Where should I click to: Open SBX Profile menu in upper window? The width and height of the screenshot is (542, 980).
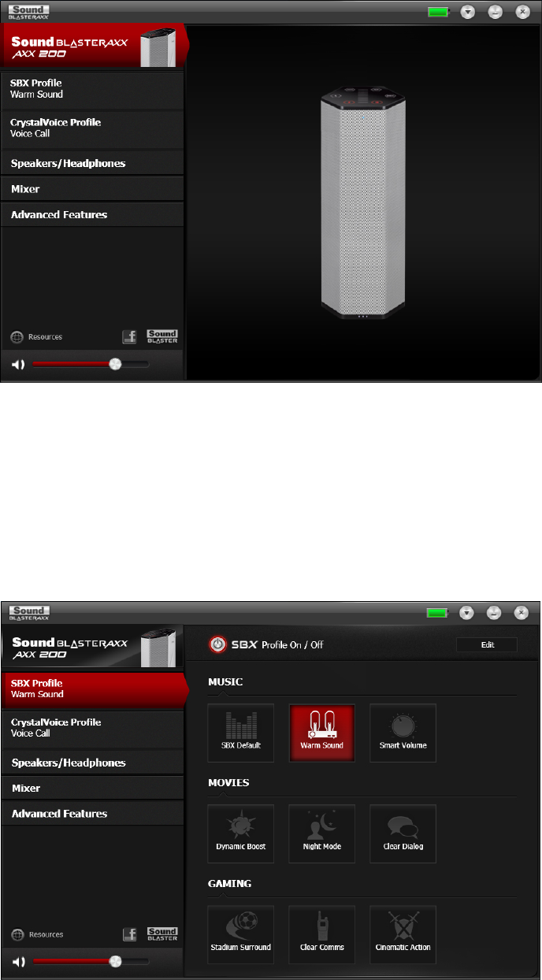pyautogui.click(x=92, y=89)
